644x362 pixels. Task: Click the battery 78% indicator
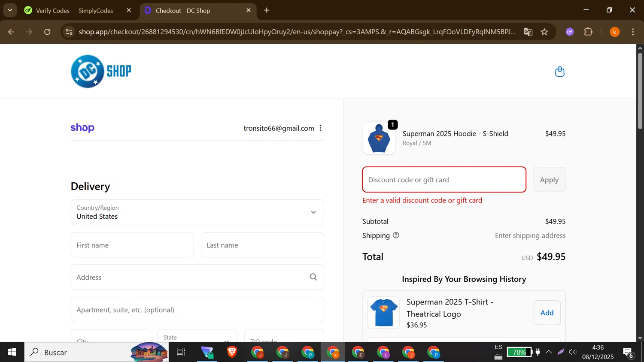click(x=519, y=352)
